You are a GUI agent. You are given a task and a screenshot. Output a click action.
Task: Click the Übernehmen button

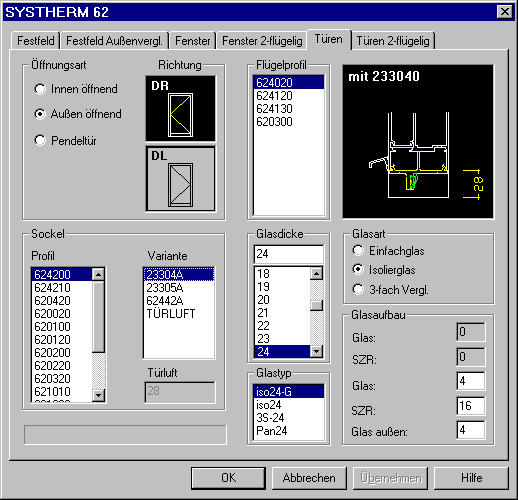coord(390,478)
